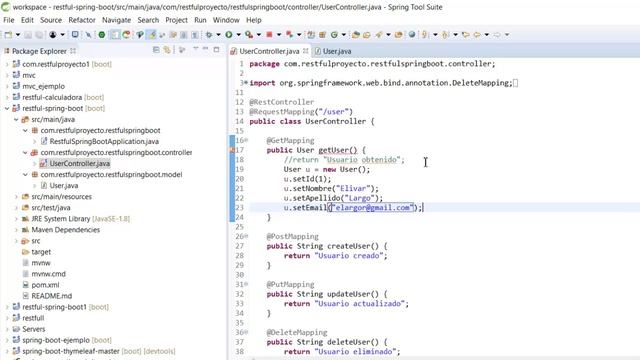
Task: Click the bug-shaped Debug toolbar icon
Action: click(x=209, y=35)
